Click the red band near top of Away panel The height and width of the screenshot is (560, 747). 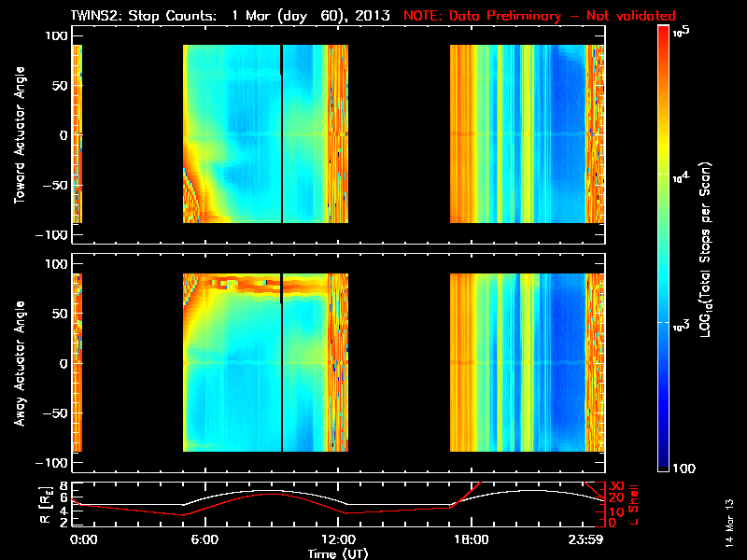[267, 284]
